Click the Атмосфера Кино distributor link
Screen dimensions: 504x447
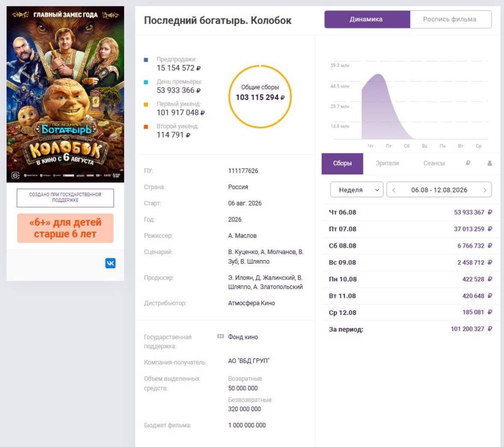click(251, 303)
